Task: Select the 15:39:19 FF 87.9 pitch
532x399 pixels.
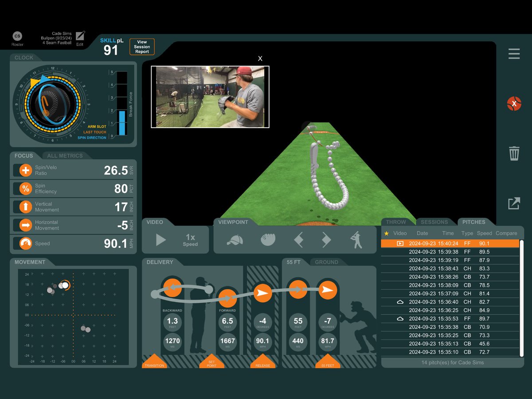Action: (x=450, y=260)
